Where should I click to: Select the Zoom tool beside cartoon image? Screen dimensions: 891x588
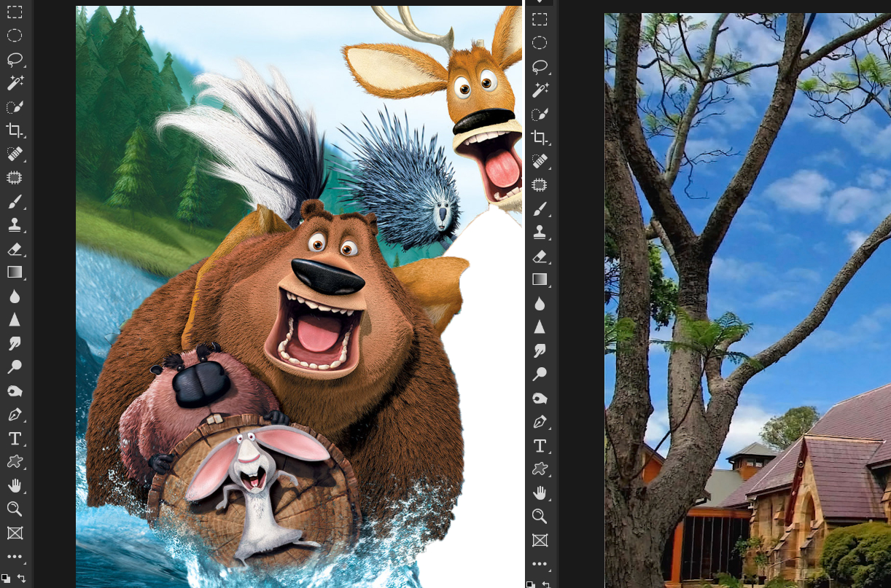[x=15, y=509]
